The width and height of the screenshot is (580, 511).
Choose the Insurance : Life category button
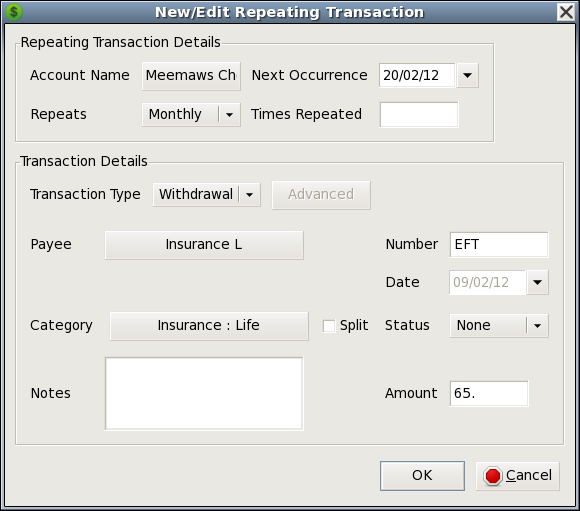[209, 326]
